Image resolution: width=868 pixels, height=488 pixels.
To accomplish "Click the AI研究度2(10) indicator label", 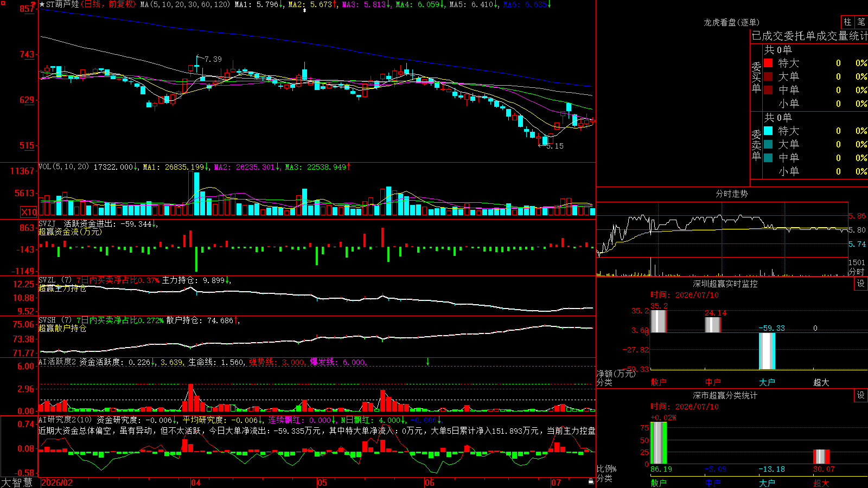I will [x=65, y=420].
